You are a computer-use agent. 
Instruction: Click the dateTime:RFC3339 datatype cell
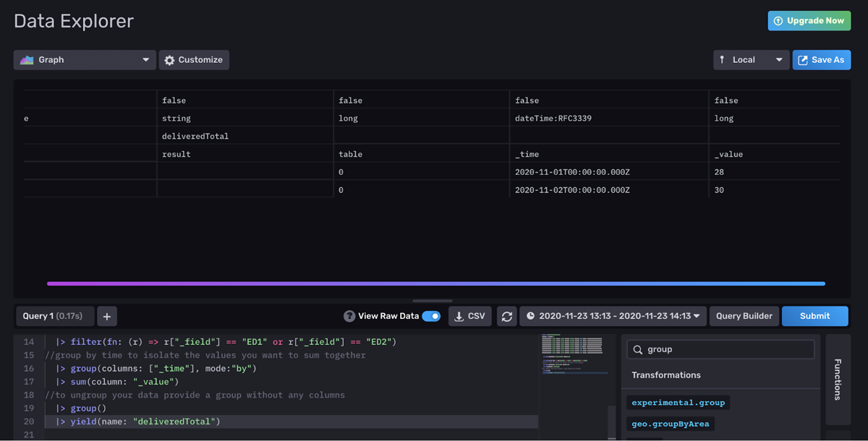tap(609, 118)
